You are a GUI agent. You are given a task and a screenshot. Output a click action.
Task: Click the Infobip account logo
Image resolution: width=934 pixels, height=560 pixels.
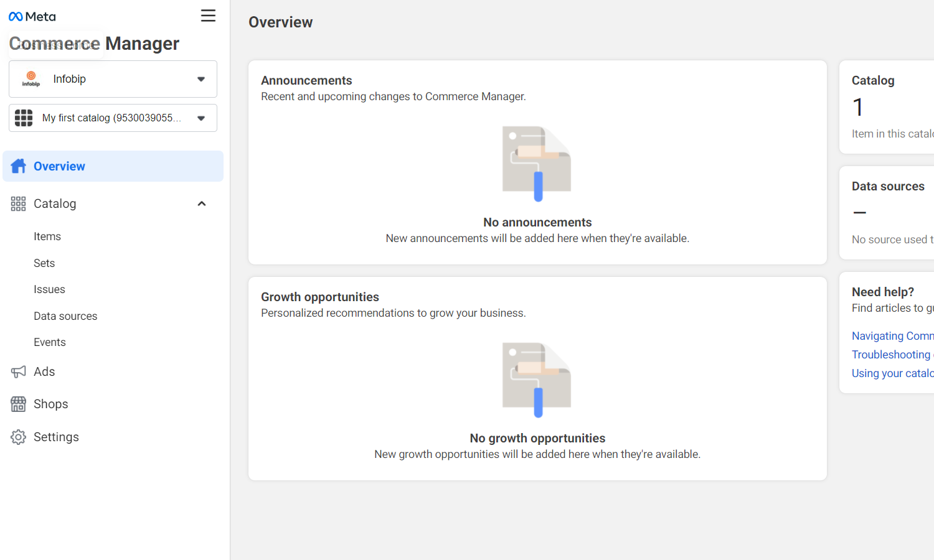tap(31, 79)
